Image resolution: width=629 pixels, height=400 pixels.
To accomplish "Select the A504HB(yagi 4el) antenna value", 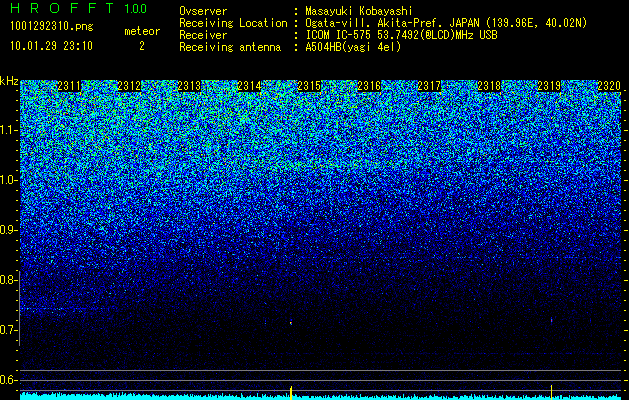I will [x=353, y=47].
